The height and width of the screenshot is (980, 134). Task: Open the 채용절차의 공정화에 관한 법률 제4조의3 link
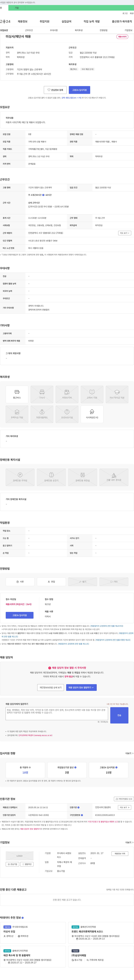(x=107, y=626)
